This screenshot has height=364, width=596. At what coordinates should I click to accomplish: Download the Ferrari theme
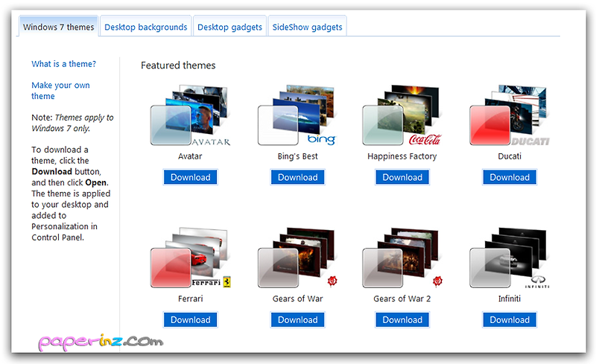(191, 319)
